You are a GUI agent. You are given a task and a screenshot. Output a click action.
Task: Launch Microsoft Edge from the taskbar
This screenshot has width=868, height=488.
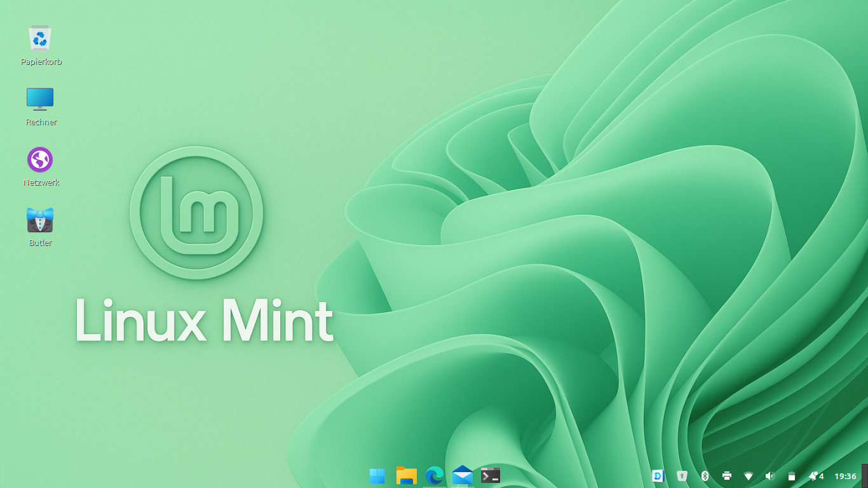pos(435,476)
